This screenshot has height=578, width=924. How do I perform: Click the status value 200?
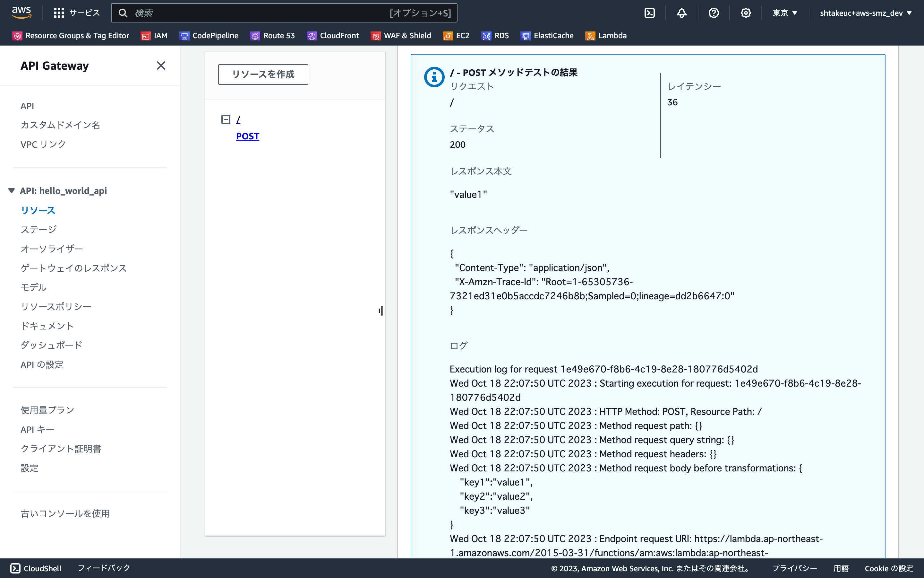coord(458,144)
